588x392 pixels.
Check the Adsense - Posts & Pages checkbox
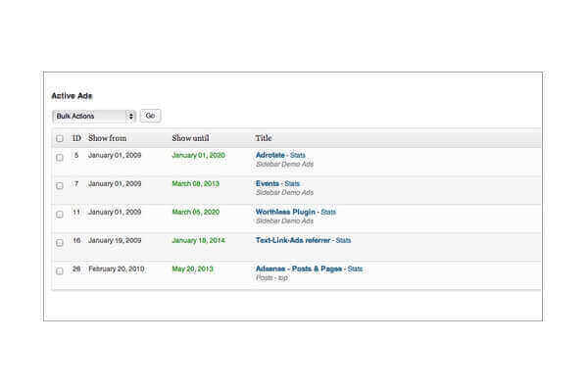click(x=60, y=270)
